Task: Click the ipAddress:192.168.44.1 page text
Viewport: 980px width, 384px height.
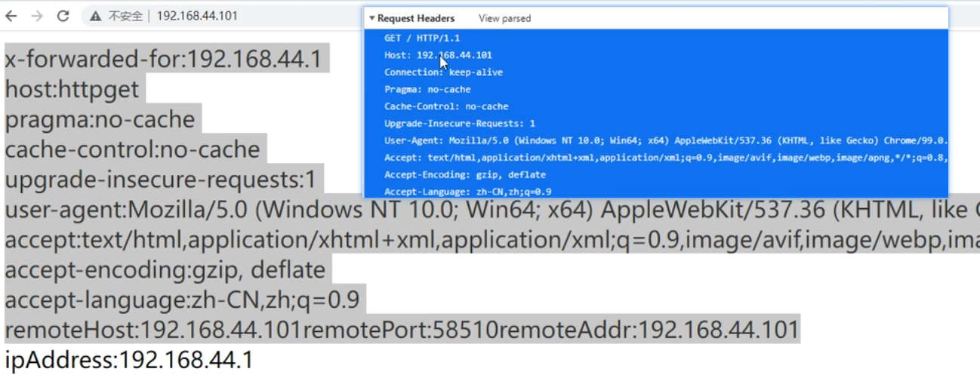Action: pyautogui.click(x=128, y=361)
